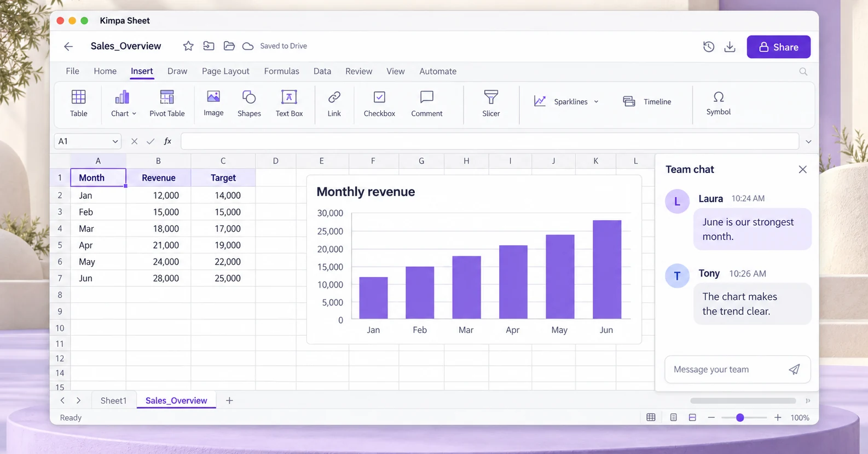Go back with the left arrow button

click(x=68, y=47)
